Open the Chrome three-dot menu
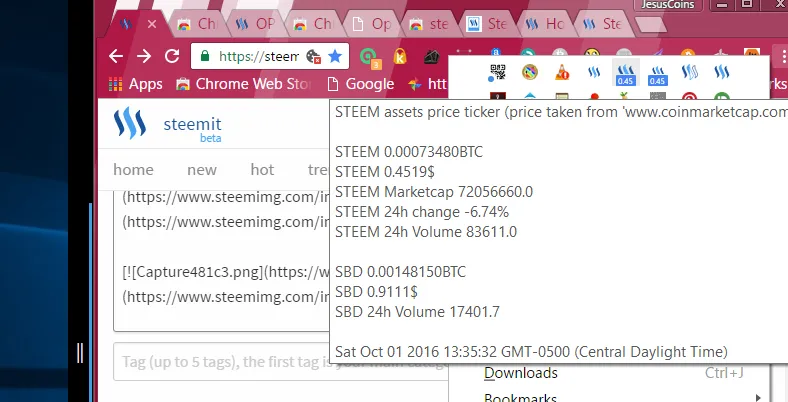 [x=782, y=56]
